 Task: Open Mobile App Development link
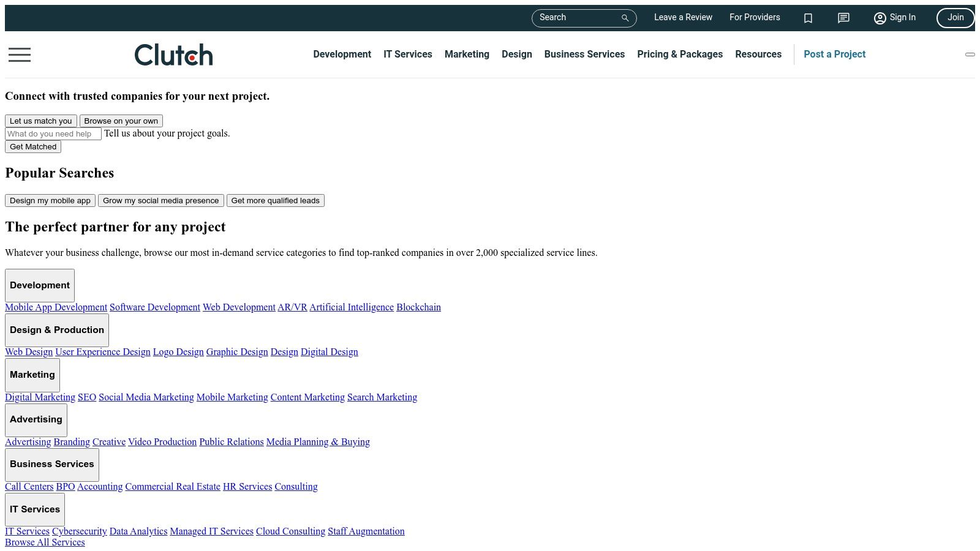point(56,307)
